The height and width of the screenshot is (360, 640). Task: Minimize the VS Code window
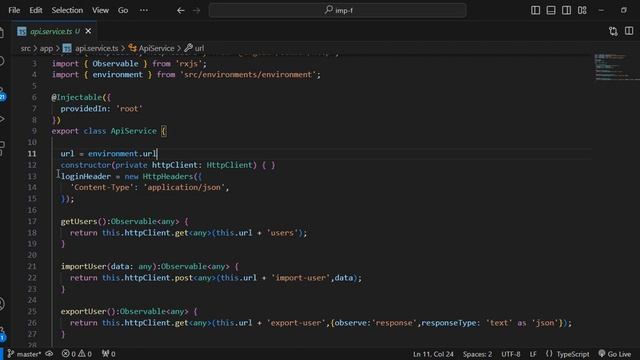(601, 10)
